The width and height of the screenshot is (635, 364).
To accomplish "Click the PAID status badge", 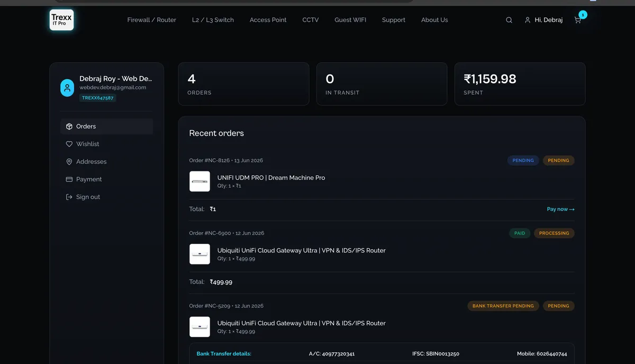I will (x=520, y=233).
